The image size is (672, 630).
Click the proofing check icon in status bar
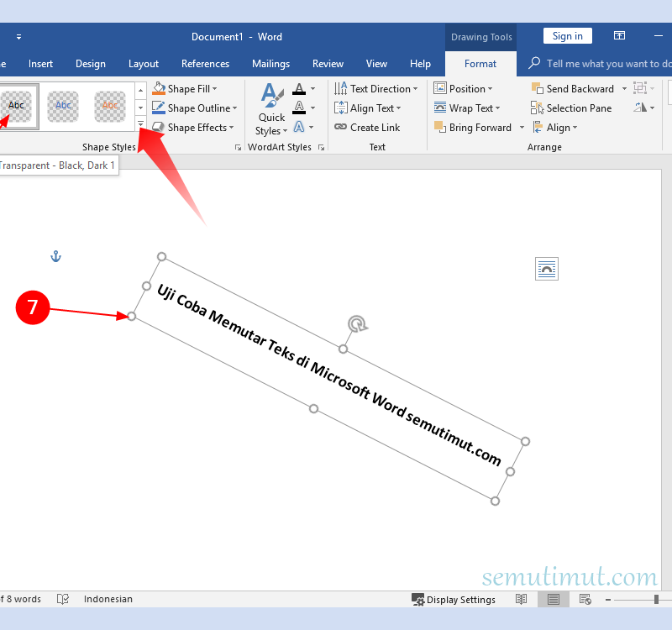click(62, 599)
